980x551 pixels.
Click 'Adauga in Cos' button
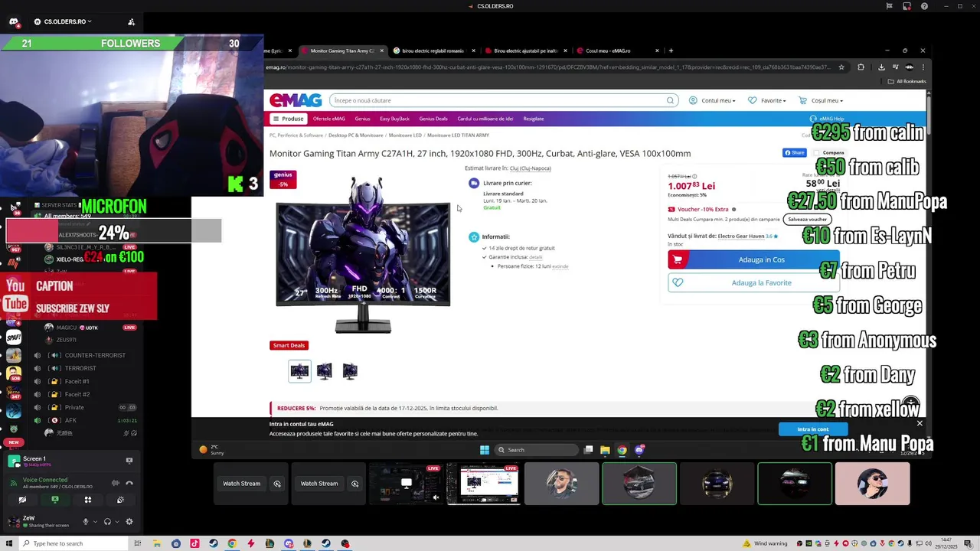click(x=753, y=259)
